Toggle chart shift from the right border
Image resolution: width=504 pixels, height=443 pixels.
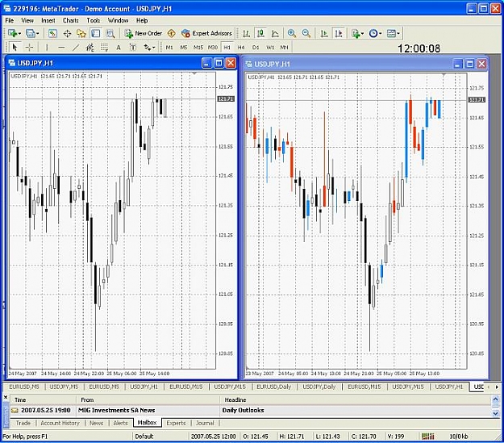(339, 33)
